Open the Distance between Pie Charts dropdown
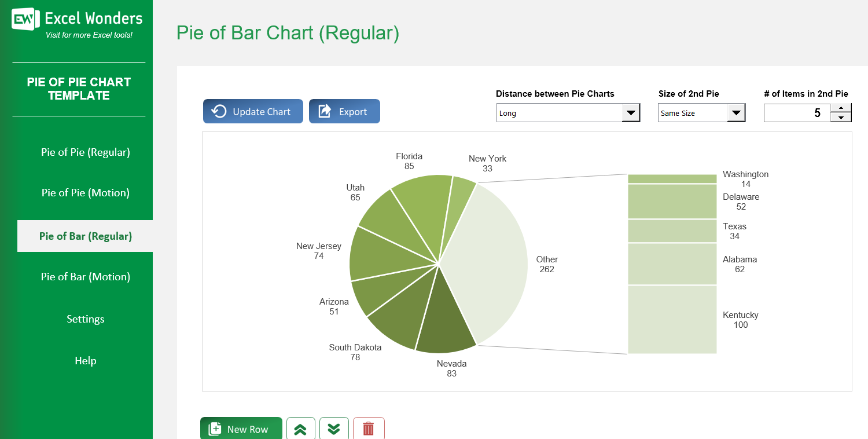Screen dimensions: 868x439 (632, 112)
